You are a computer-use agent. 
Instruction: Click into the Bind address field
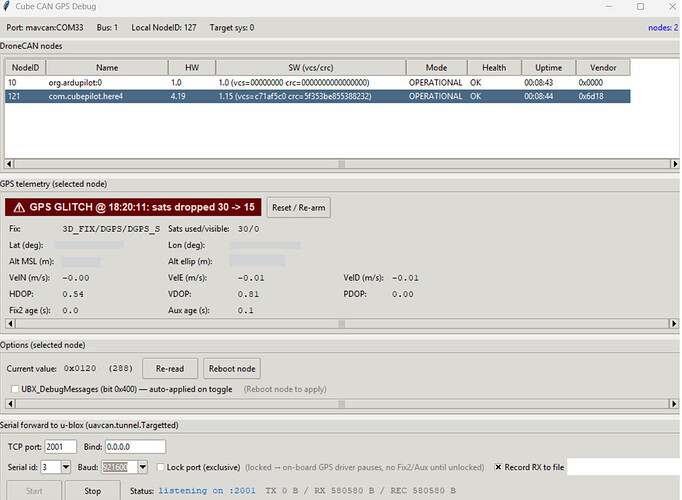point(135,447)
